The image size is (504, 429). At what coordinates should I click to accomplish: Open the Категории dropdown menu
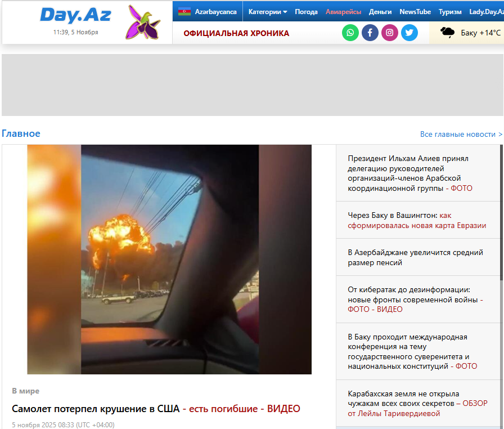[267, 11]
